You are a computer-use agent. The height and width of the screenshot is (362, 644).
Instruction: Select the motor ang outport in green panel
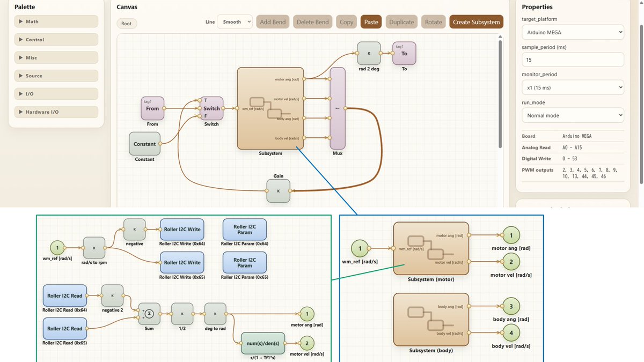pos(306,314)
